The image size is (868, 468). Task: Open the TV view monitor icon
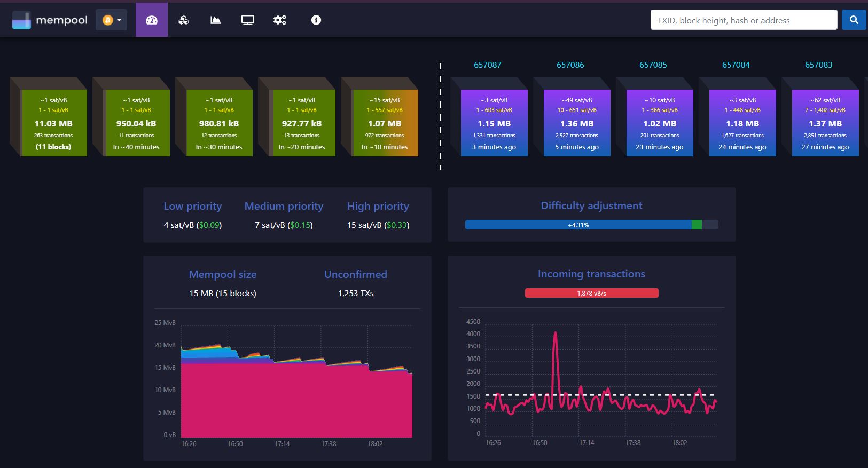pyautogui.click(x=248, y=20)
